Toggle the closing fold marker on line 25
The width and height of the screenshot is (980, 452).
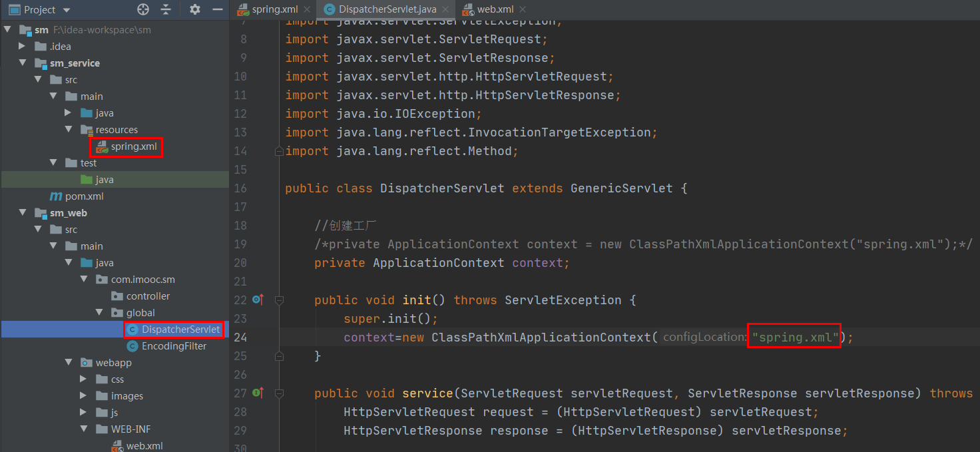tap(280, 356)
